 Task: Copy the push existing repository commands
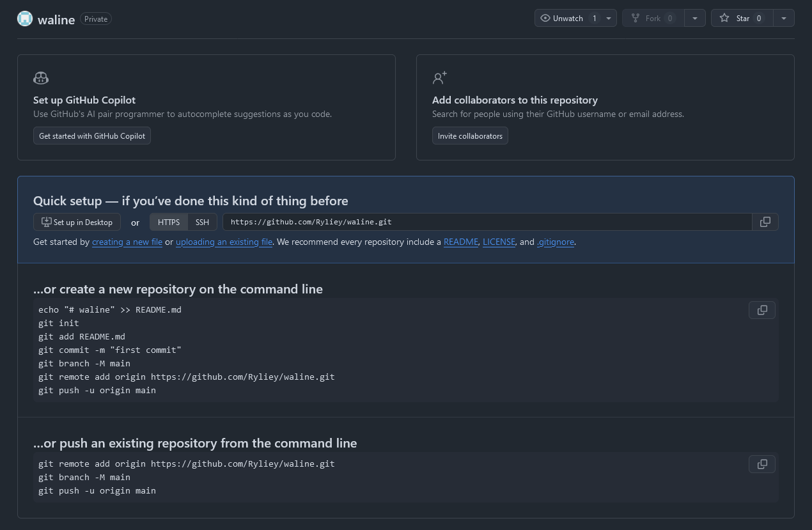(761, 464)
